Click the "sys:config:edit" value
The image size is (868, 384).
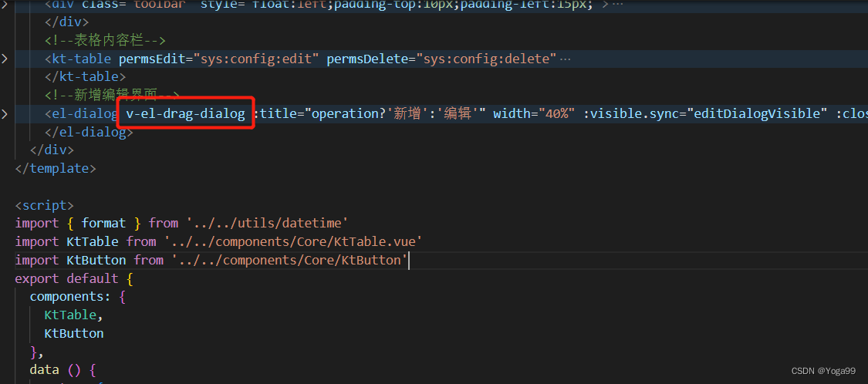(256, 59)
